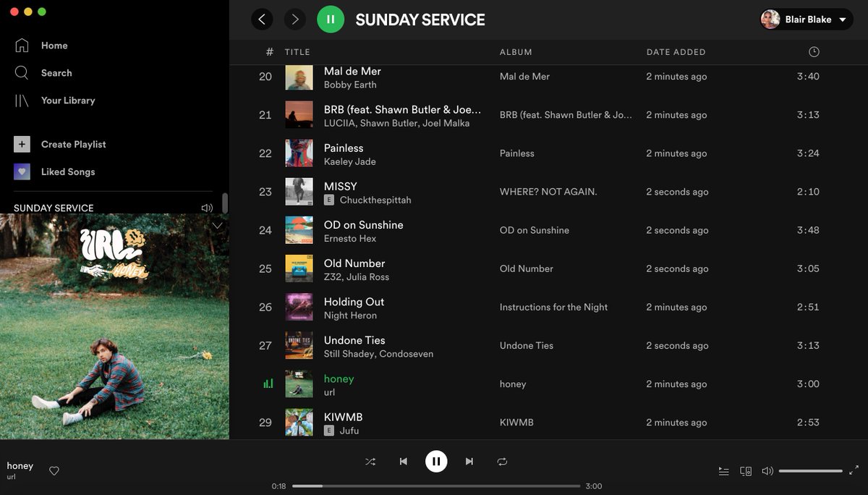Mute the volume speaker icon

[x=767, y=471]
